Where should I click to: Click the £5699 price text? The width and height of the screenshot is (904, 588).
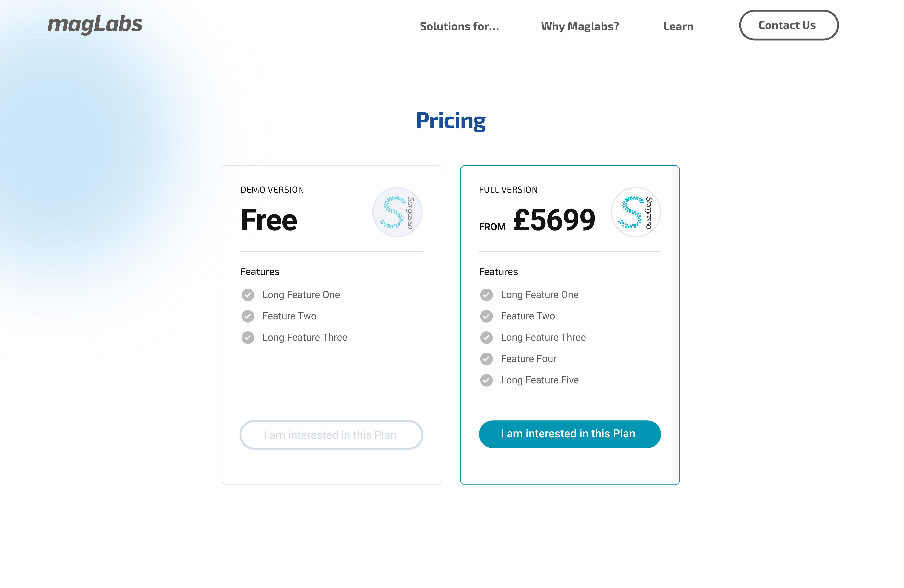[554, 220]
